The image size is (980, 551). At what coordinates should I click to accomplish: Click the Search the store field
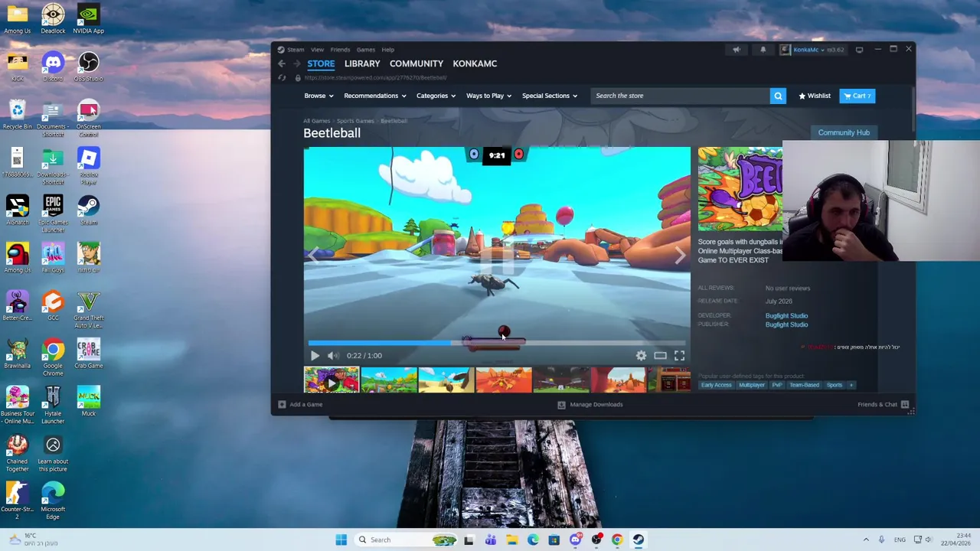click(x=681, y=96)
